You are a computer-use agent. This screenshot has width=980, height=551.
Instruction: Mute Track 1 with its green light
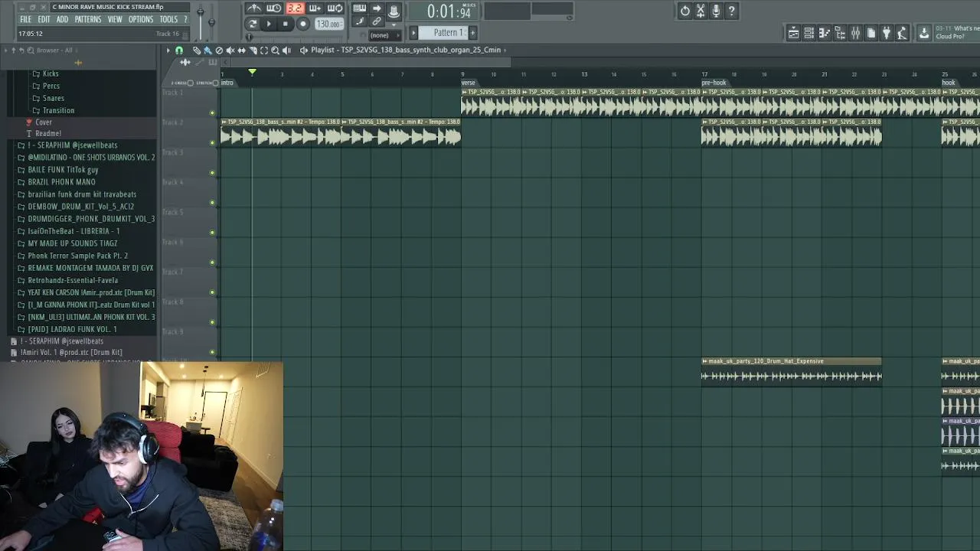tap(212, 112)
